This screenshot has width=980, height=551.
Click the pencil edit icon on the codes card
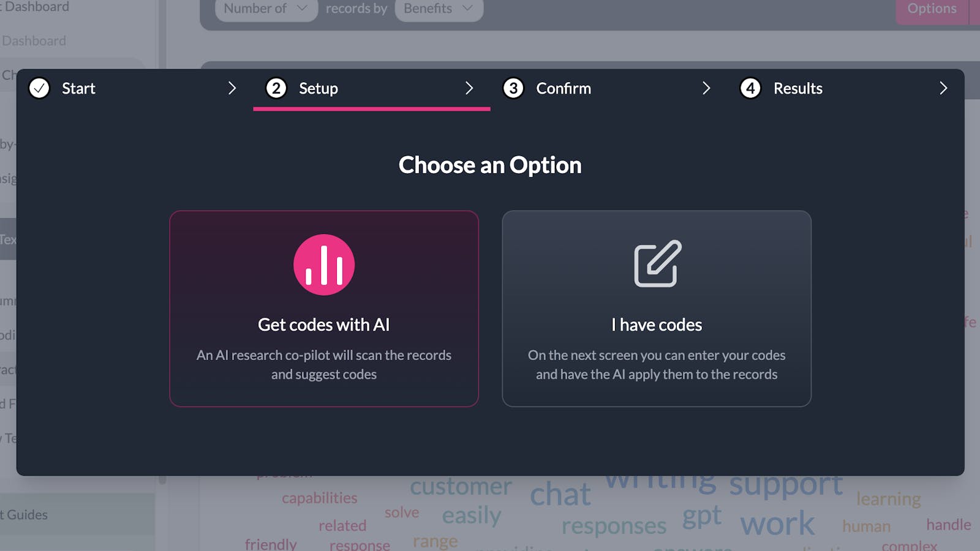[x=656, y=264]
